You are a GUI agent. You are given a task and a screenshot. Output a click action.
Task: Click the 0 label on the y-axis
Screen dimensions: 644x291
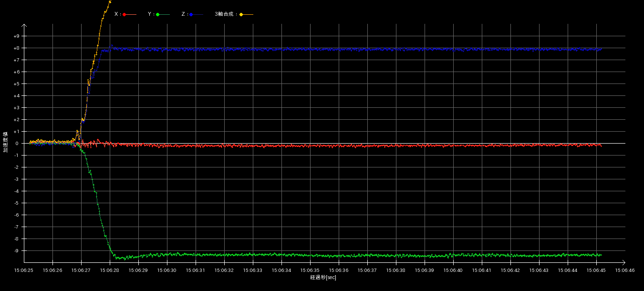coord(17,144)
